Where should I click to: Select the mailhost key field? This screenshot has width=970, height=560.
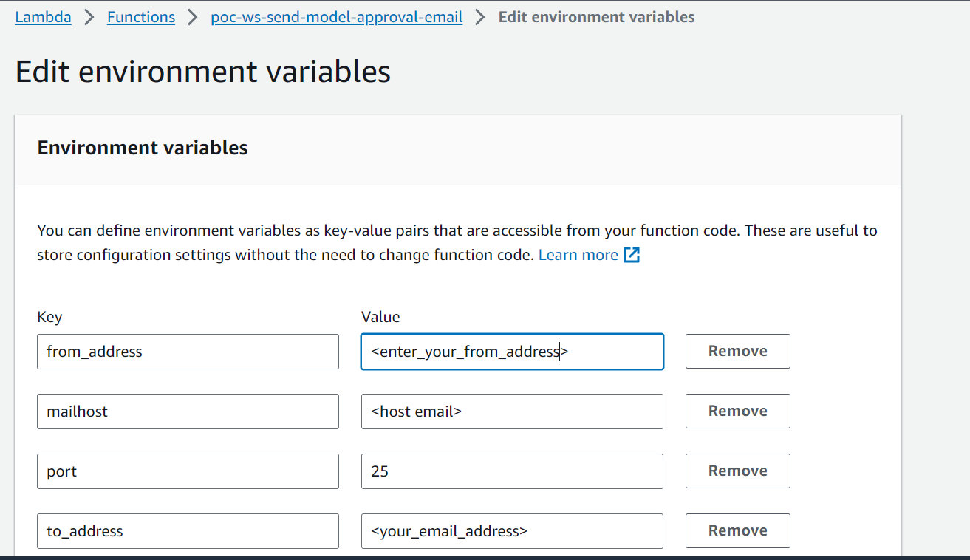point(188,411)
